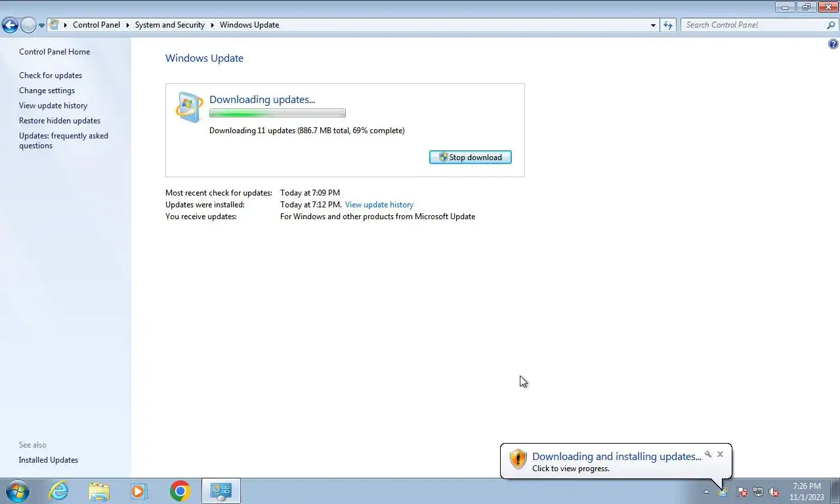Screen dimensions: 840x504
Task: Open Control Panel Home link
Action: [54, 52]
